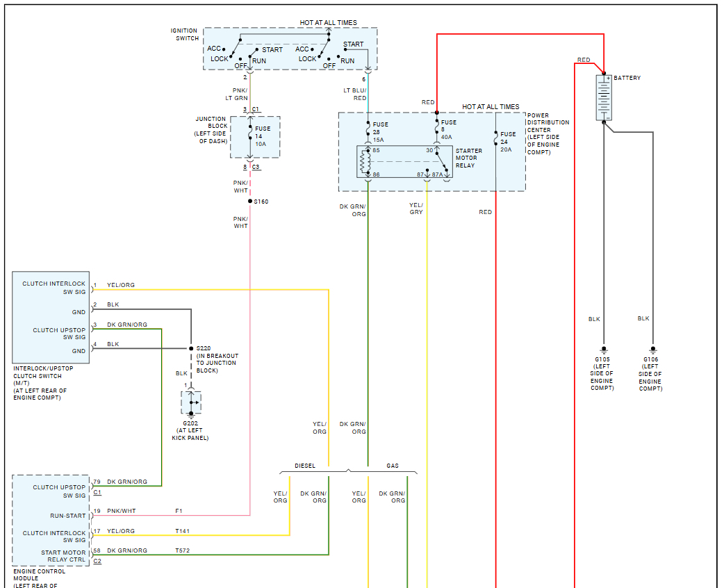Click the G105 ground label

pos(602,359)
